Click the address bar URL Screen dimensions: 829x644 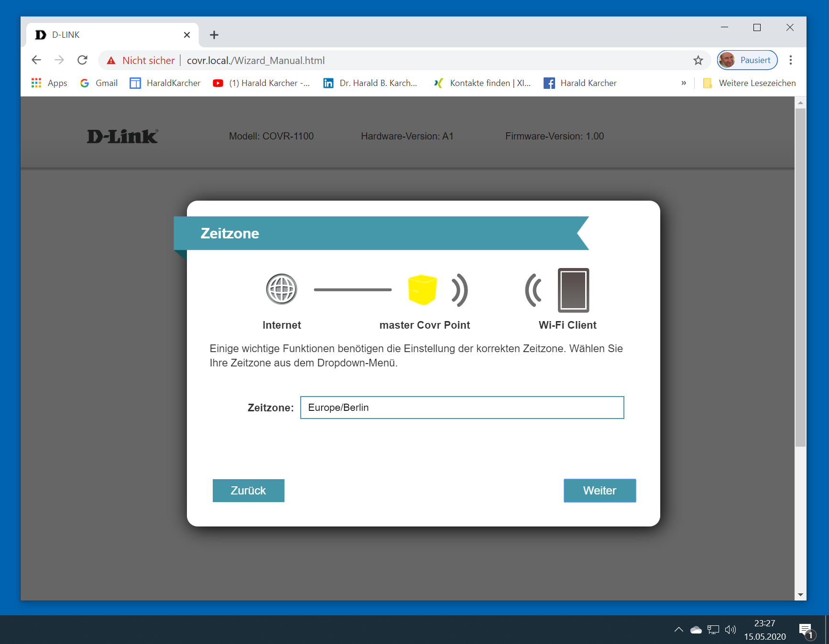[256, 61]
